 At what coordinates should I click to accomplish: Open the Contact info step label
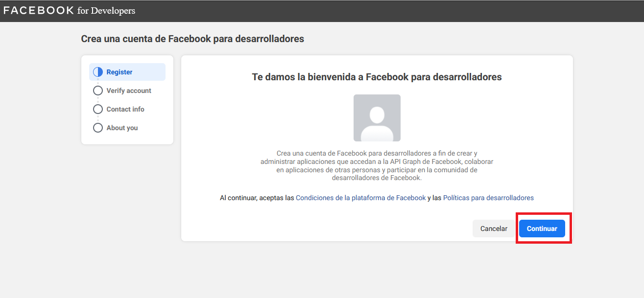coord(125,109)
